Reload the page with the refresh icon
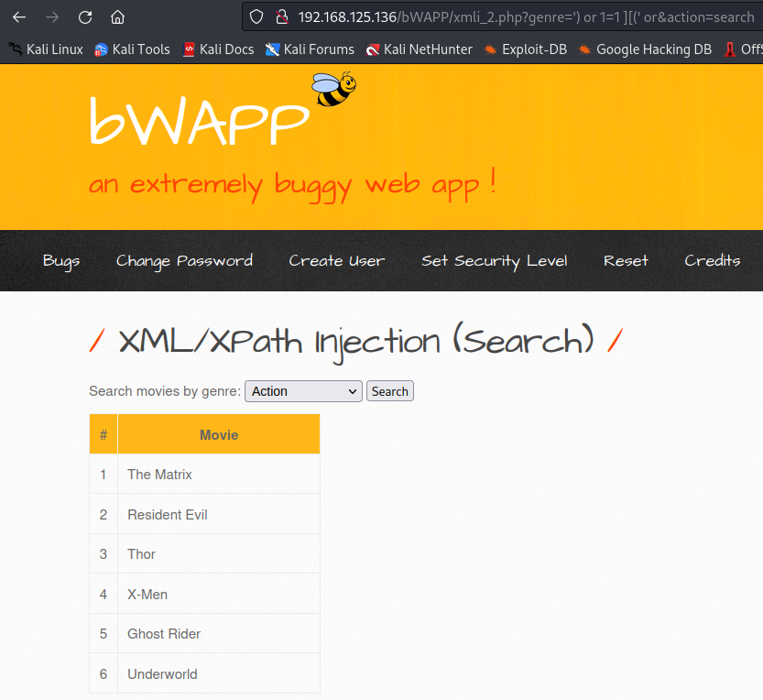Image resolution: width=763 pixels, height=700 pixels. pyautogui.click(x=85, y=17)
